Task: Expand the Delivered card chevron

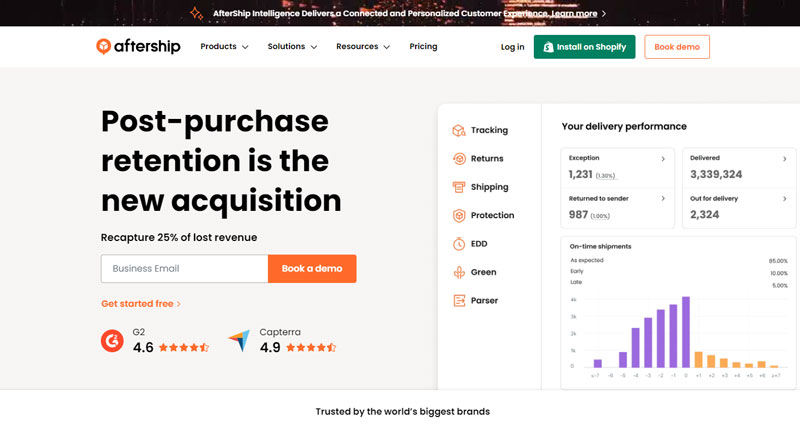Action: pos(784,159)
